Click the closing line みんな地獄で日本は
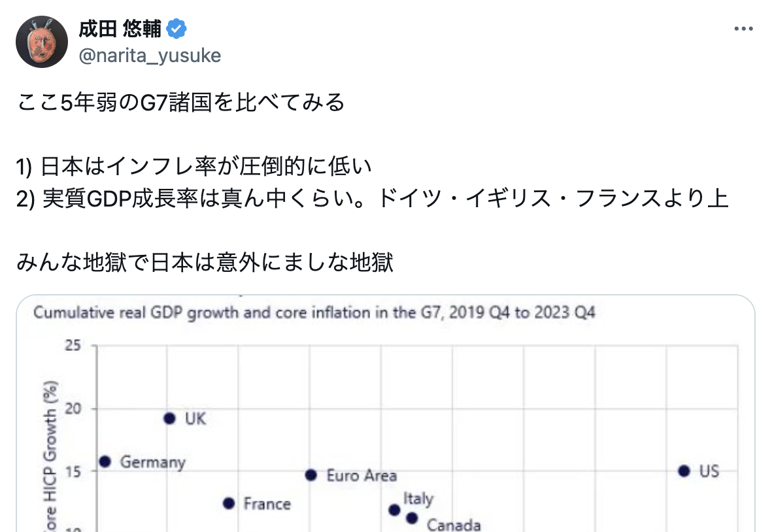 (205, 262)
